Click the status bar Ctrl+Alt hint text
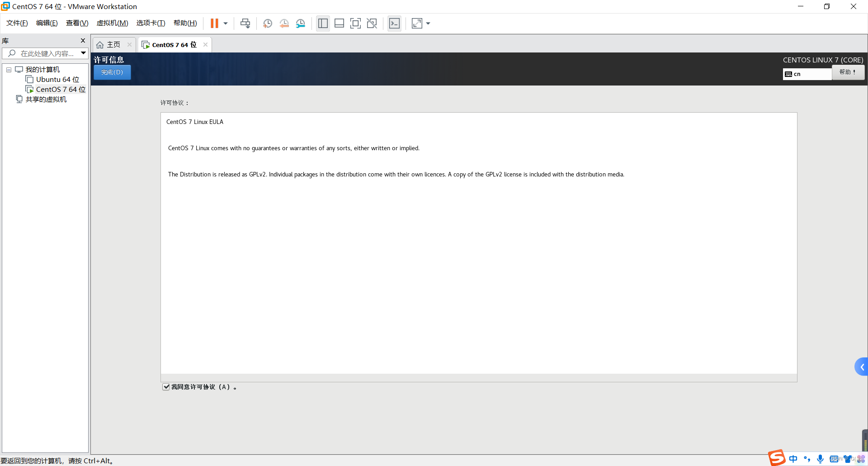 point(57,461)
